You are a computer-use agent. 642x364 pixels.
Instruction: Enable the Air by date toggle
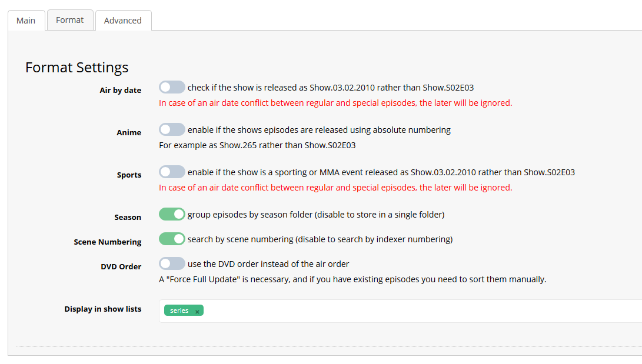pos(171,86)
